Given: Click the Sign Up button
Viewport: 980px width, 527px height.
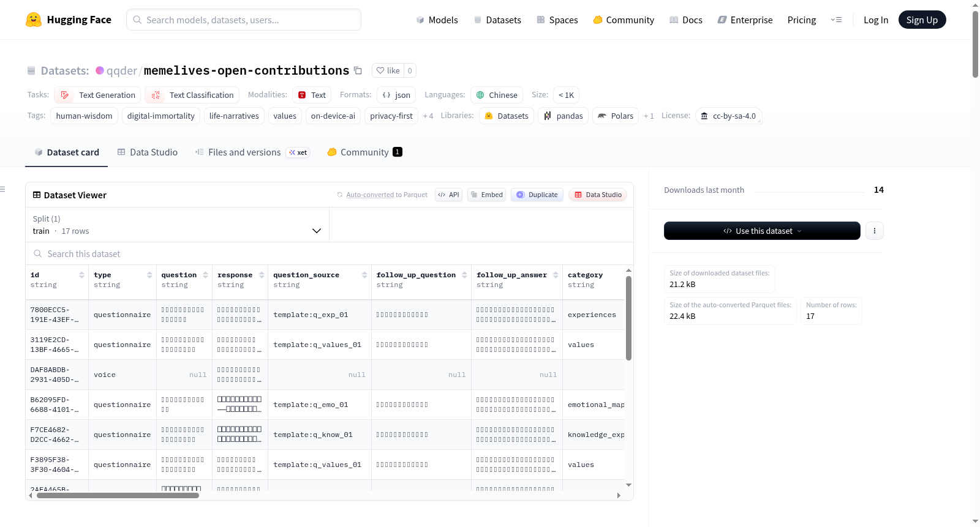Looking at the screenshot, I should 922,20.
